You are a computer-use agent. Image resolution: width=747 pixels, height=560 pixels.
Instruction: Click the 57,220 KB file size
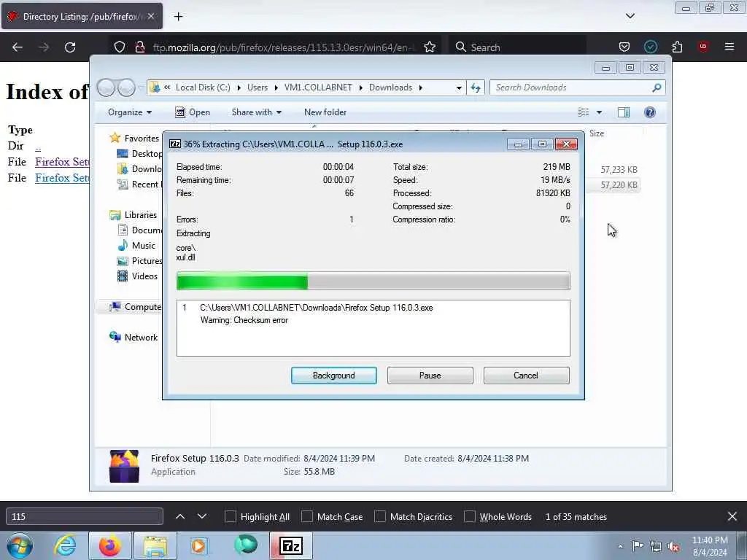(619, 185)
